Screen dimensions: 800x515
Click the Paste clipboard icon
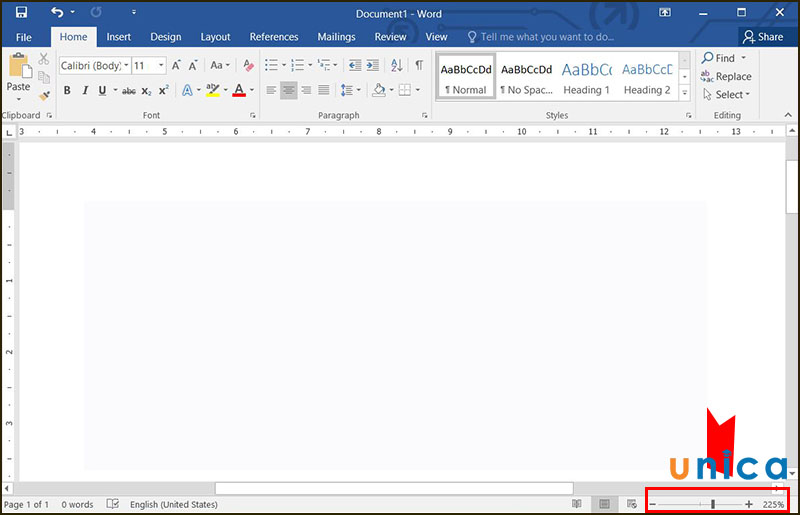[x=19, y=66]
